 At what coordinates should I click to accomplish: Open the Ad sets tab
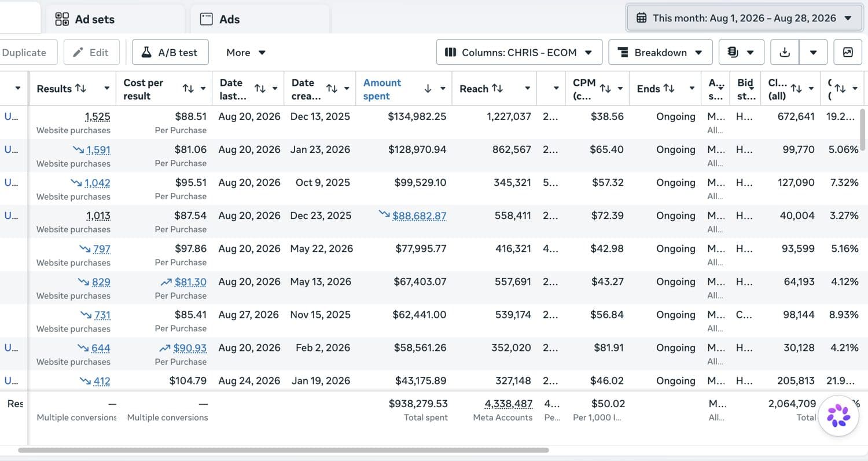click(x=115, y=19)
